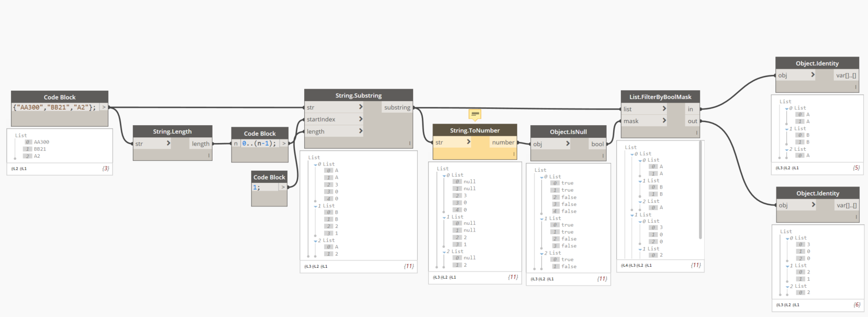This screenshot has height=317, width=868.
Task: Click the in output port on List.FilterByBoolMask
Action: click(692, 109)
